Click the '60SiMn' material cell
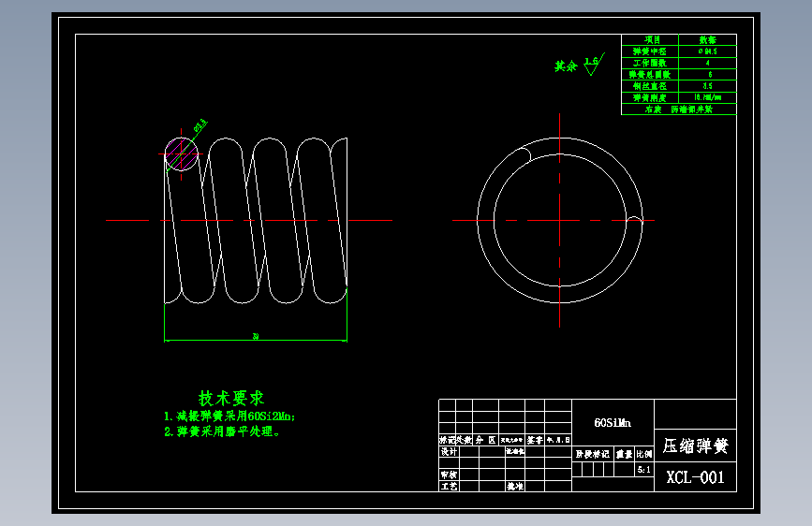This screenshot has width=812, height=526. pos(613,423)
